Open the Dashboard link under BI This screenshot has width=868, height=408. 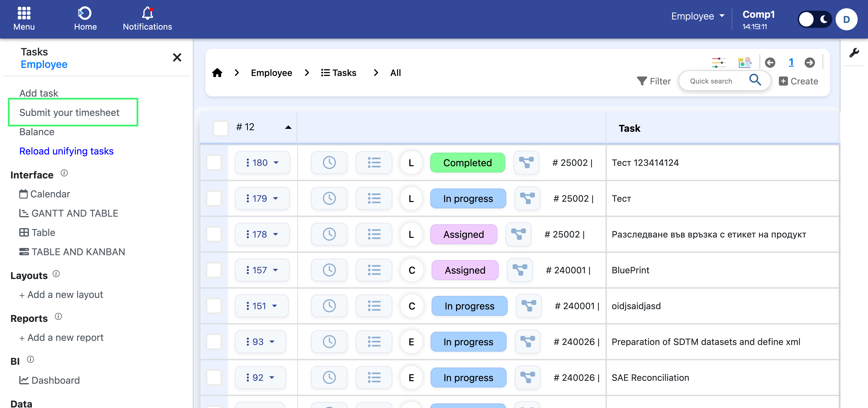(50, 380)
